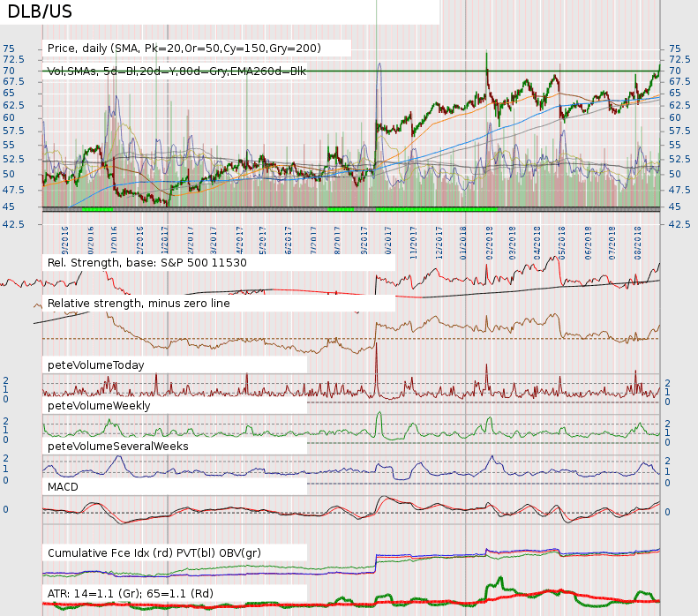Select the 04/2018 date label
Screen dimensions: 698x616
click(x=537, y=243)
